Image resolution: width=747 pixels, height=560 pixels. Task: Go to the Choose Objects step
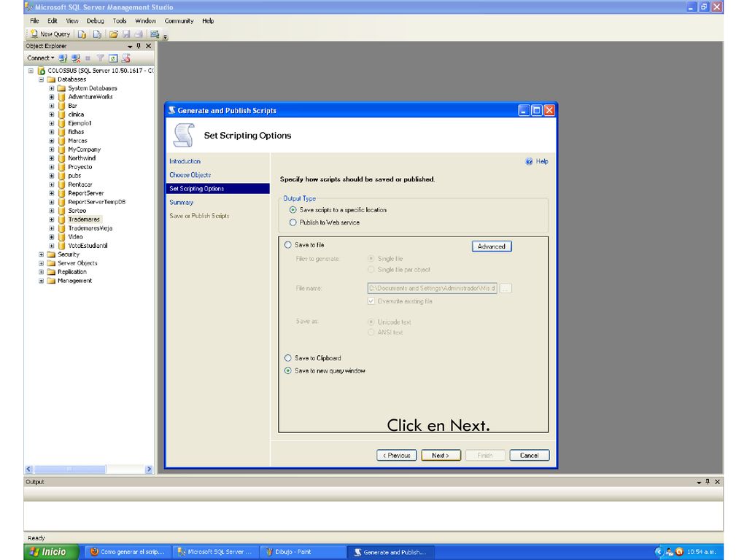pos(190,175)
